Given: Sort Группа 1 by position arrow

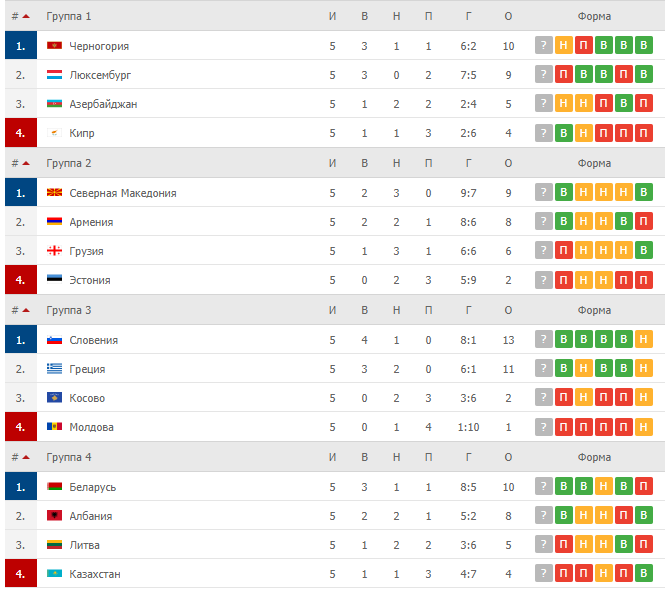Looking at the screenshot, I should 26,16.
